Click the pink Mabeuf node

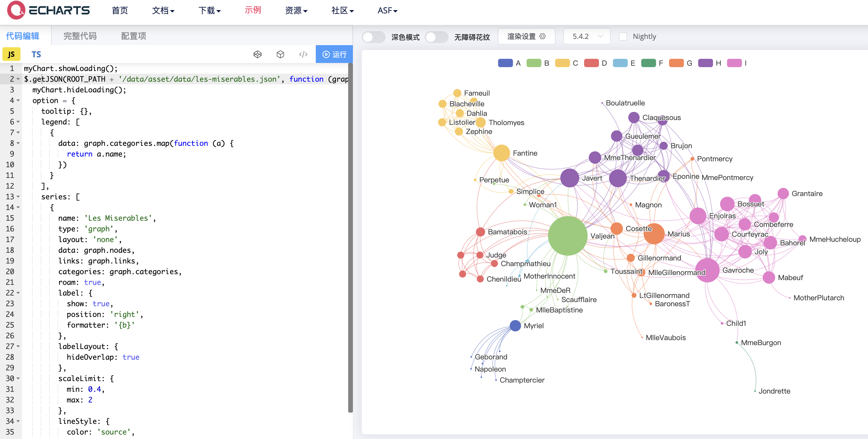pos(768,278)
